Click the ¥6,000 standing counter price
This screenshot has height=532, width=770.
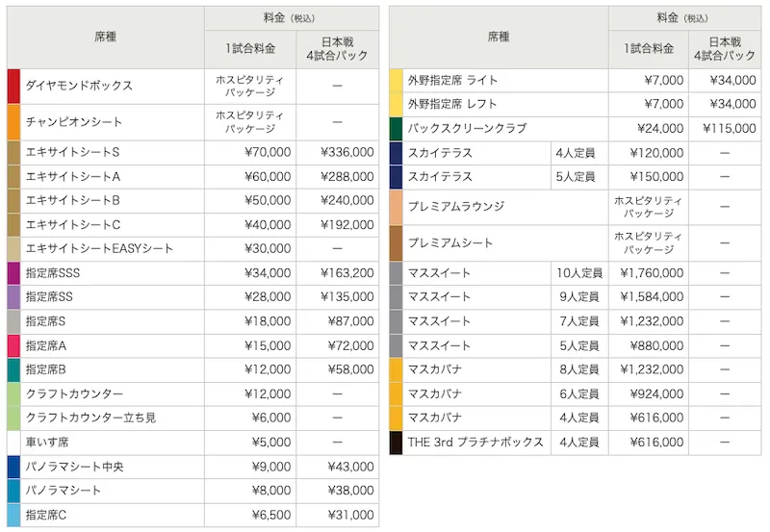(271, 418)
